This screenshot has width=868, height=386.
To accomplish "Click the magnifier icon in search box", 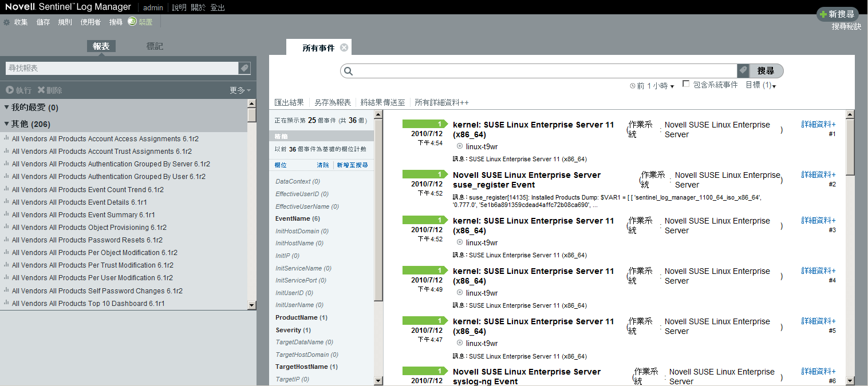I will (348, 71).
